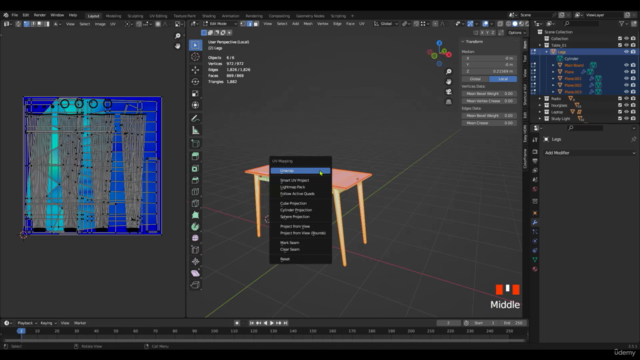Click the timeline Play button
This screenshot has height=360, width=640.
[x=272, y=323]
